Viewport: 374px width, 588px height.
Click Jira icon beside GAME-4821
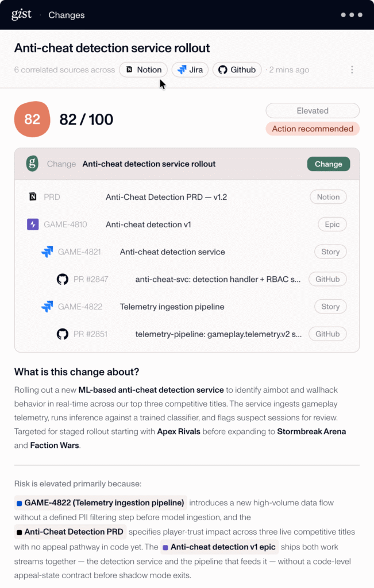[x=47, y=252]
